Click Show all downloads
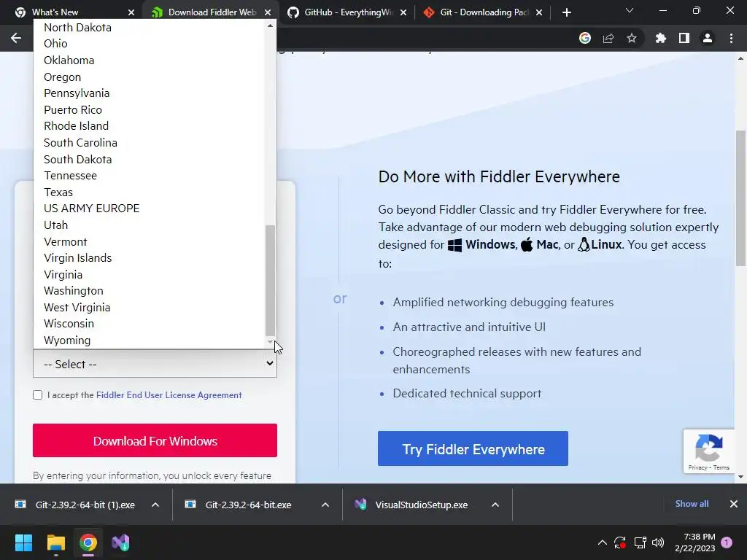The image size is (747, 560). click(692, 504)
